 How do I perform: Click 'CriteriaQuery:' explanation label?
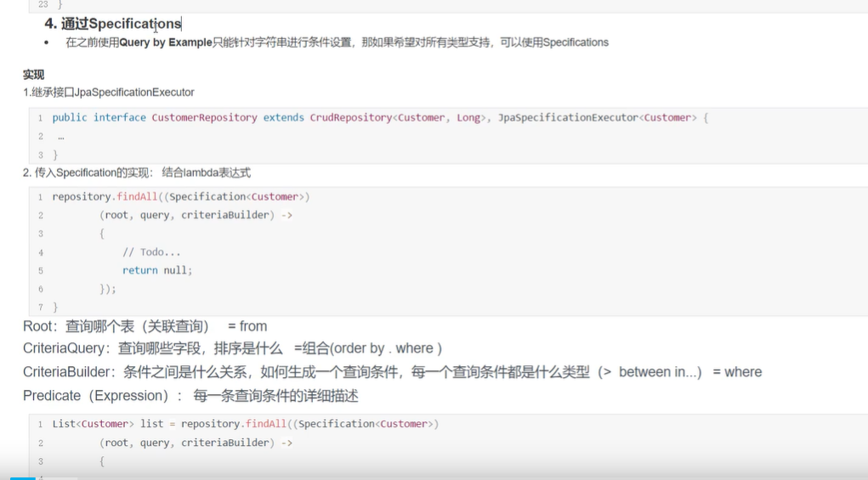point(66,348)
